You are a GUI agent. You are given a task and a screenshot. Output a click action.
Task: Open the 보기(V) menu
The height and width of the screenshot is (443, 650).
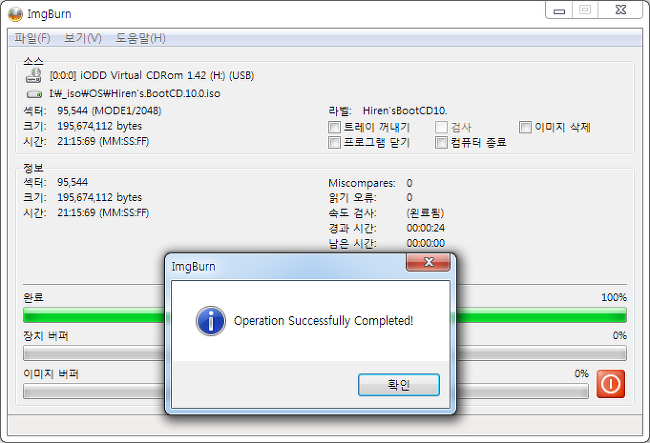(82, 39)
